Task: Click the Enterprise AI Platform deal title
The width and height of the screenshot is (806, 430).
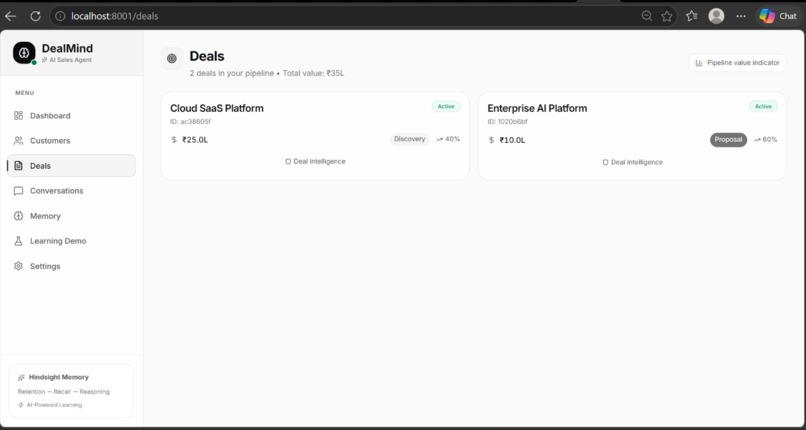Action: [x=537, y=108]
